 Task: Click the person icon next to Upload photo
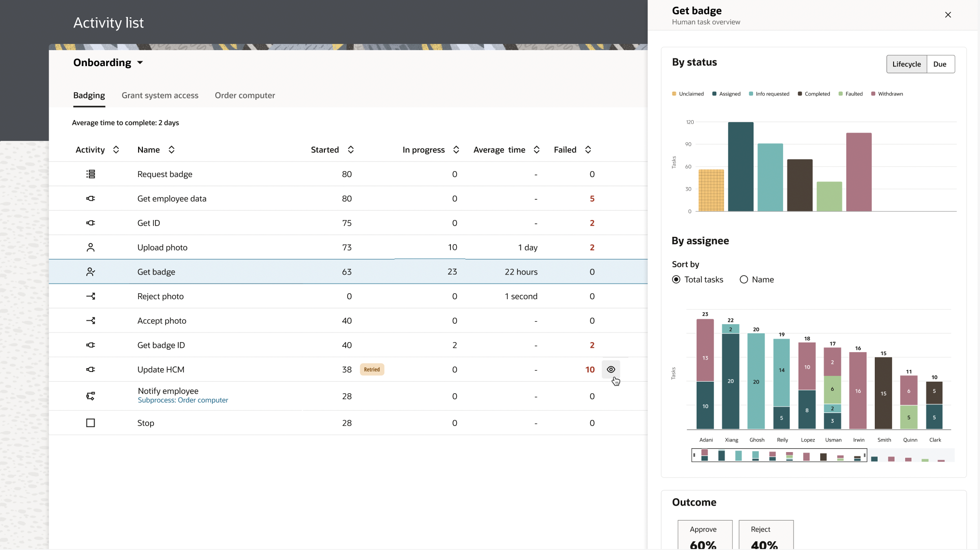pos(90,247)
